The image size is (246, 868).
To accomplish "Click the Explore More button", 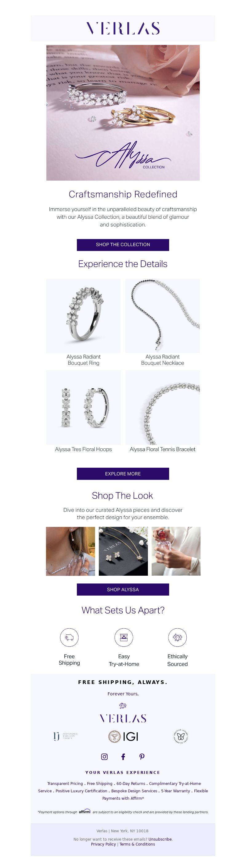I will pyautogui.click(x=123, y=474).
